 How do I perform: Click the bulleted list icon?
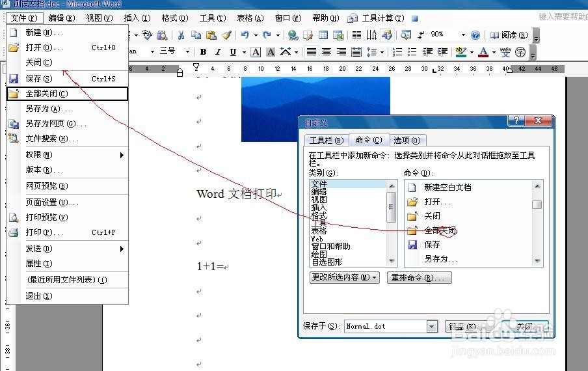(412, 52)
